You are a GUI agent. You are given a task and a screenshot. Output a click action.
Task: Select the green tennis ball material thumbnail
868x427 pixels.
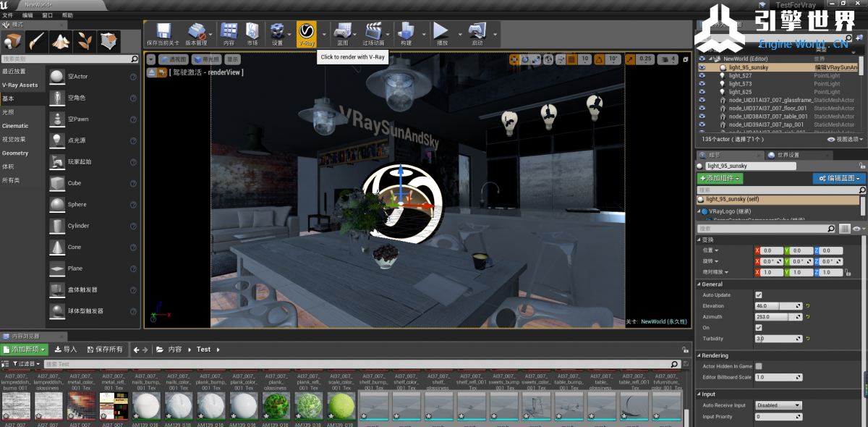point(341,406)
